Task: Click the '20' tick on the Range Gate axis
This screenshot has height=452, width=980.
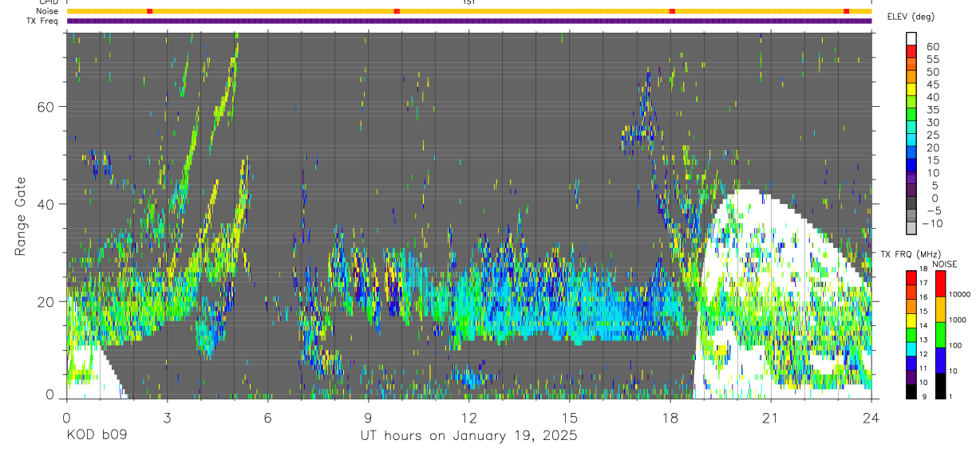Action: pos(47,301)
